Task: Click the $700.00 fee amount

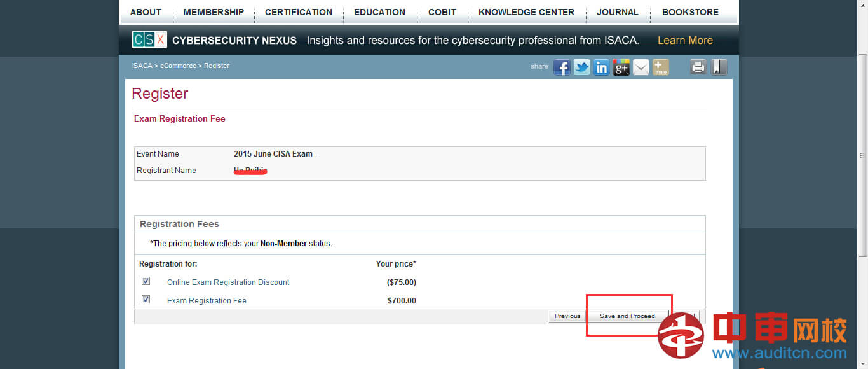Action: coord(402,300)
